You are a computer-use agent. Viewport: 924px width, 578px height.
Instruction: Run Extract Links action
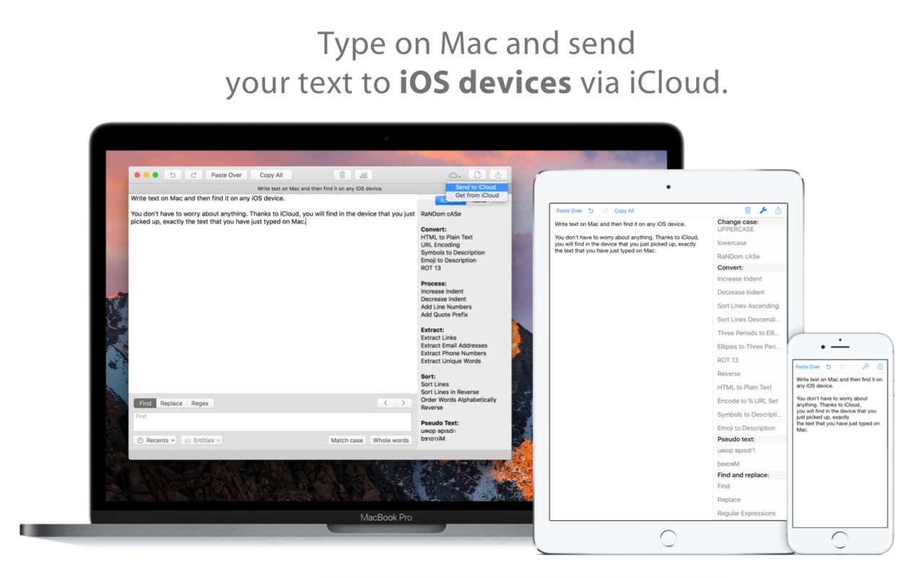coord(439,338)
